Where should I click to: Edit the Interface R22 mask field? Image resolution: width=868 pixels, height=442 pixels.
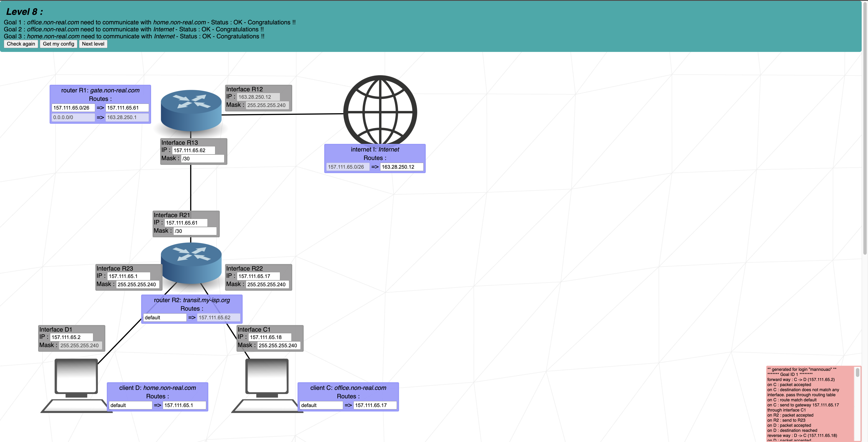[x=267, y=284]
